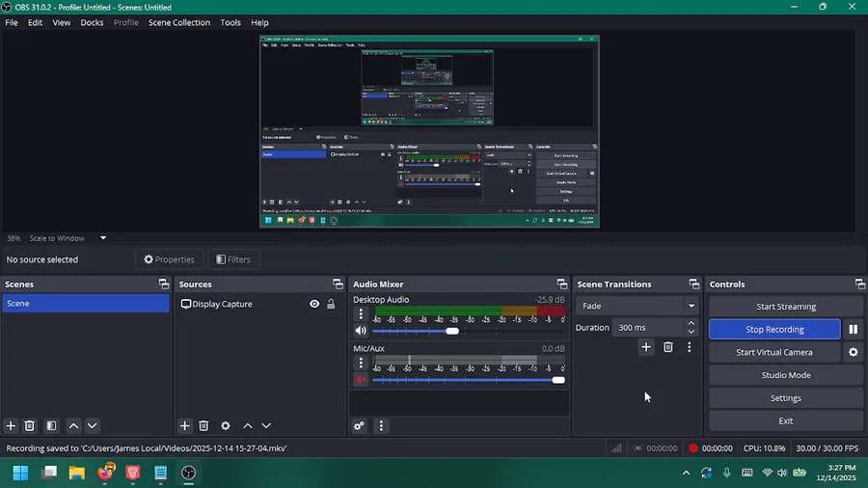This screenshot has height=488, width=868.
Task: Select Display Capture source row
Action: point(259,304)
